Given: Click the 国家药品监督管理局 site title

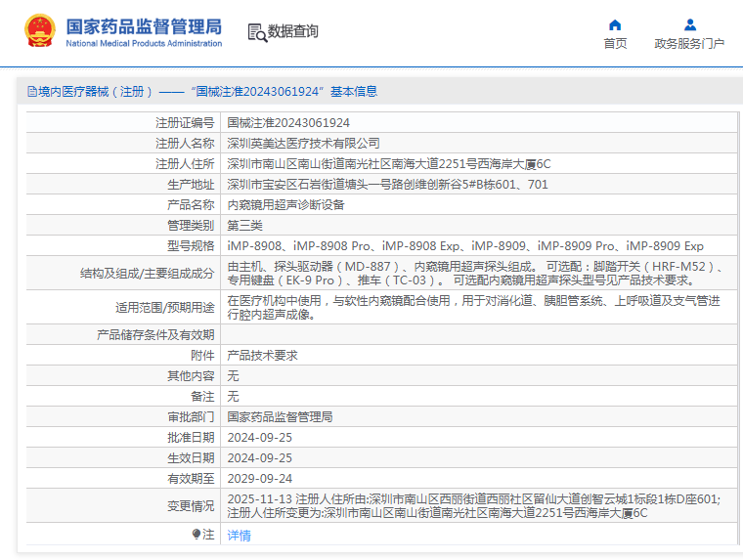Looking at the screenshot, I should tap(144, 25).
